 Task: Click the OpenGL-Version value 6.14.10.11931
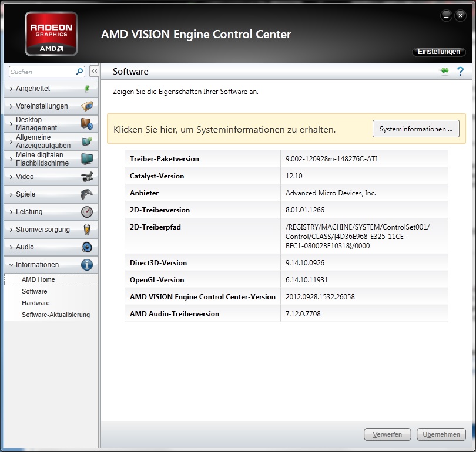coord(307,279)
